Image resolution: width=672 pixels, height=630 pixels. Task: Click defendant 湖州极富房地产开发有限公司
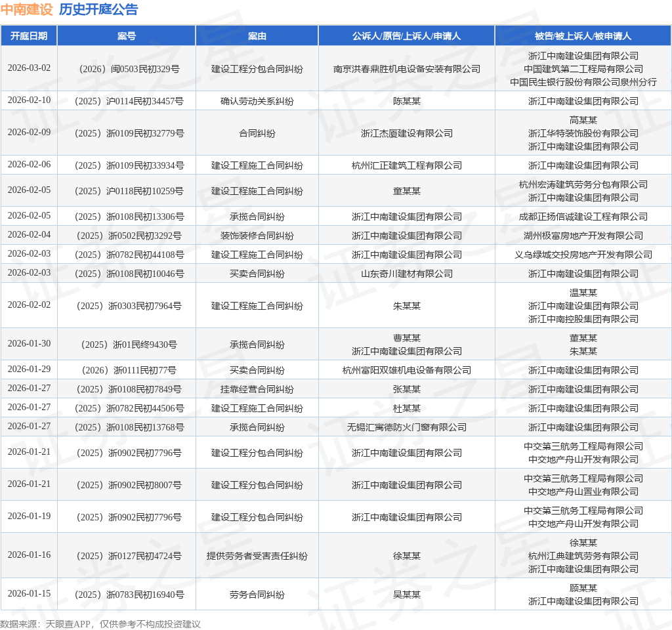click(x=583, y=236)
